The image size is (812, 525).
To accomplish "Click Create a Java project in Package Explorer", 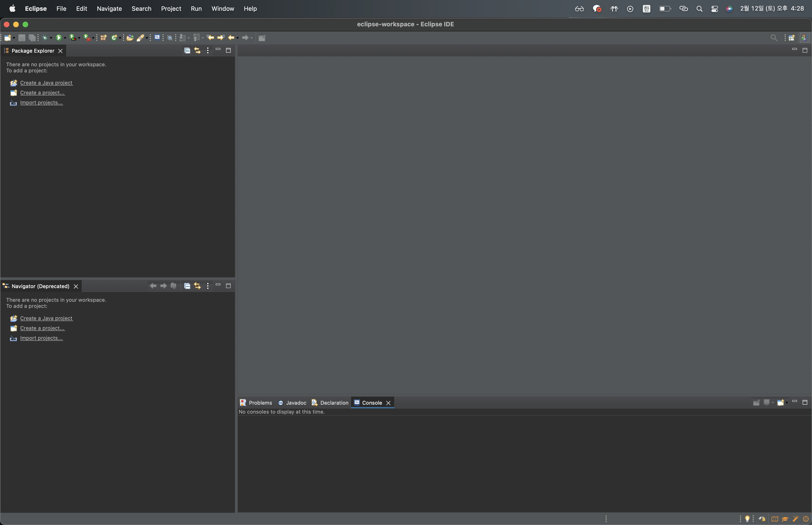I will 46,82.
